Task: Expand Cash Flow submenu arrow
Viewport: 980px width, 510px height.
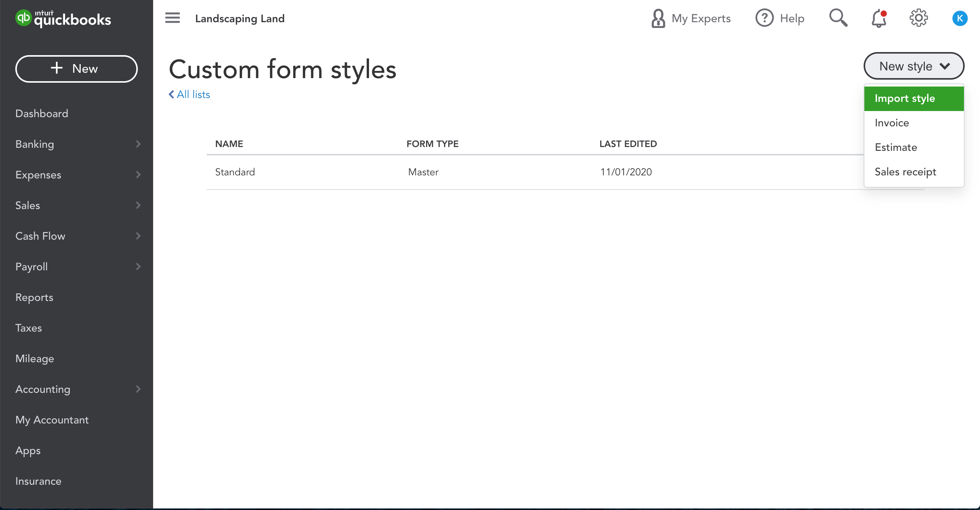Action: pos(139,236)
